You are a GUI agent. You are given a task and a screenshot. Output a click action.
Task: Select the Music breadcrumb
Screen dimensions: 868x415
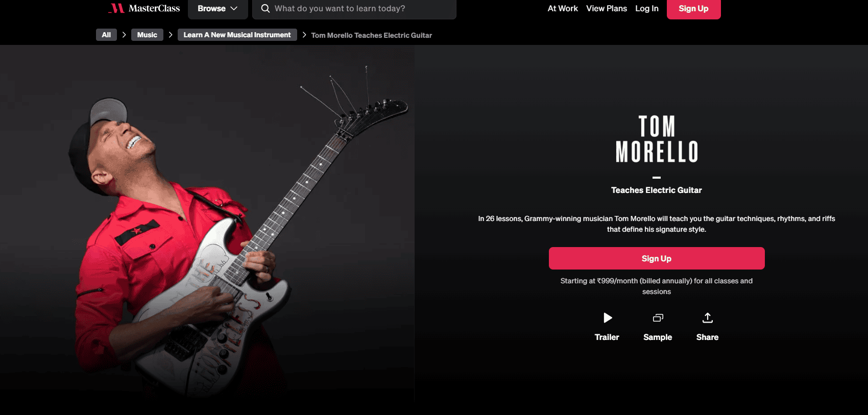(x=147, y=35)
